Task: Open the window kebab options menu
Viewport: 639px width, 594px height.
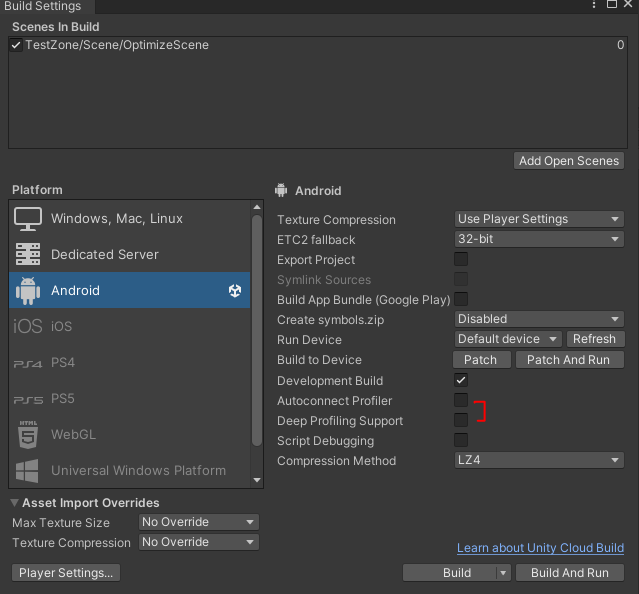Action: tap(594, 4)
